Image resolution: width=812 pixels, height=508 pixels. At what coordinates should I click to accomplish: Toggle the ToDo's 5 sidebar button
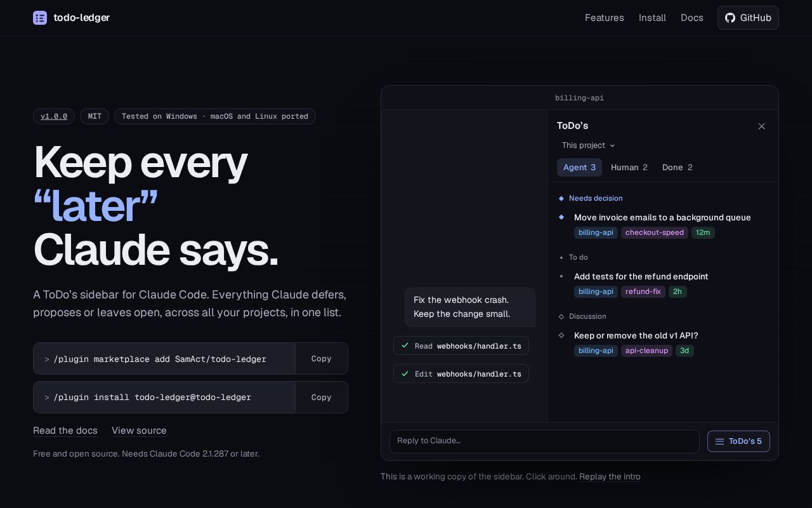(738, 441)
